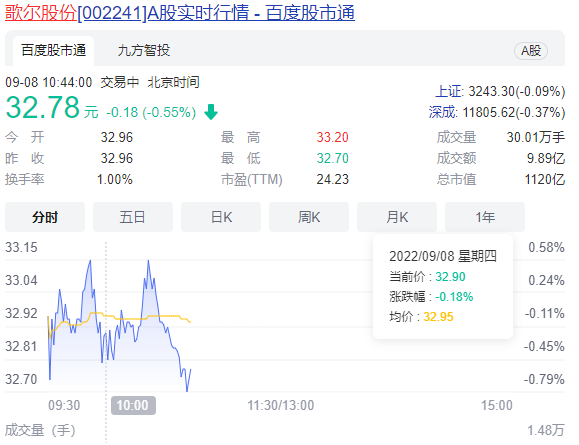Click the 11:30/13:00 time axis label
The width and height of the screenshot is (579, 445).
coord(281,405)
